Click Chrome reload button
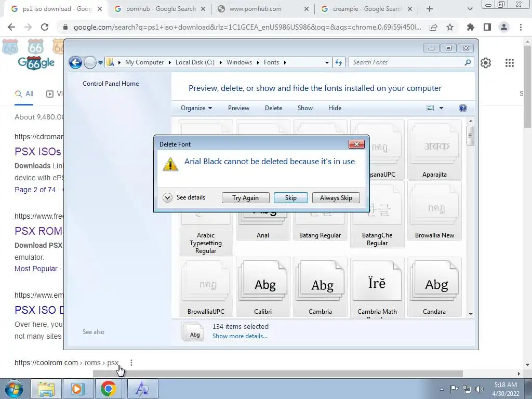 (45, 27)
